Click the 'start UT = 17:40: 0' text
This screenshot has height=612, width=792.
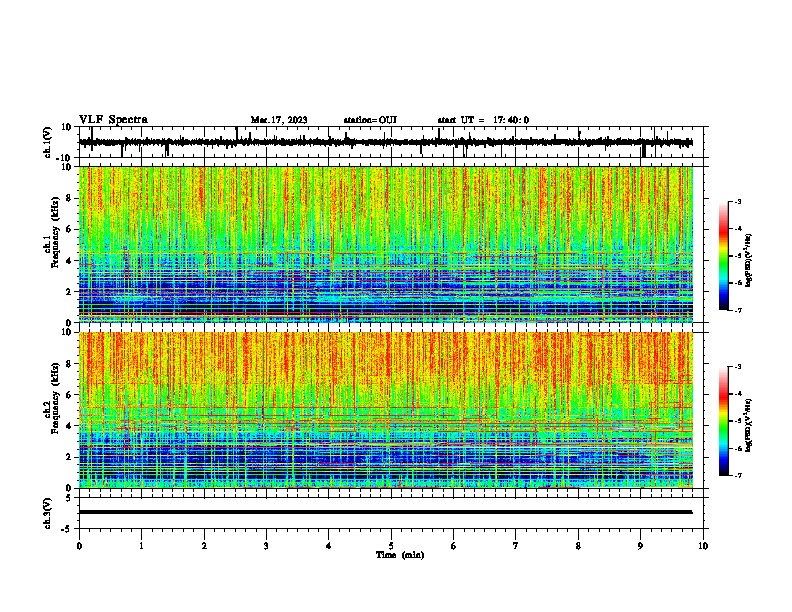483,120
